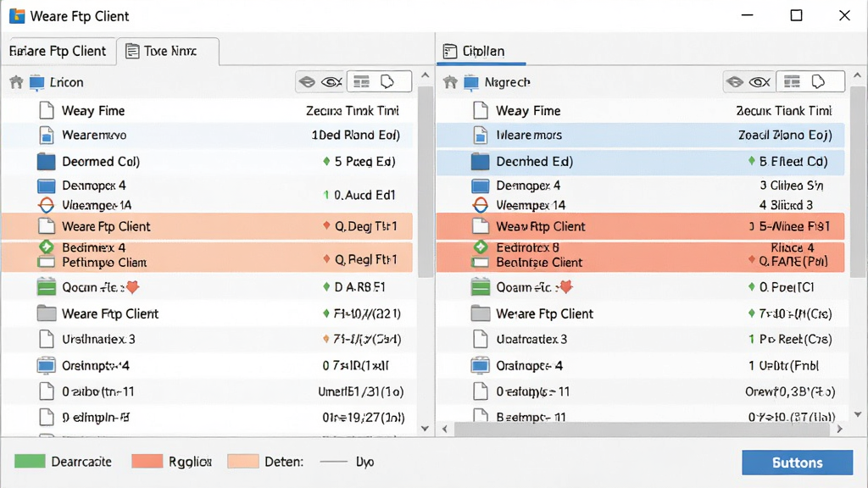Click the blue folder icon of Deormed Col)
The width and height of the screenshot is (868, 488).
pos(47,162)
